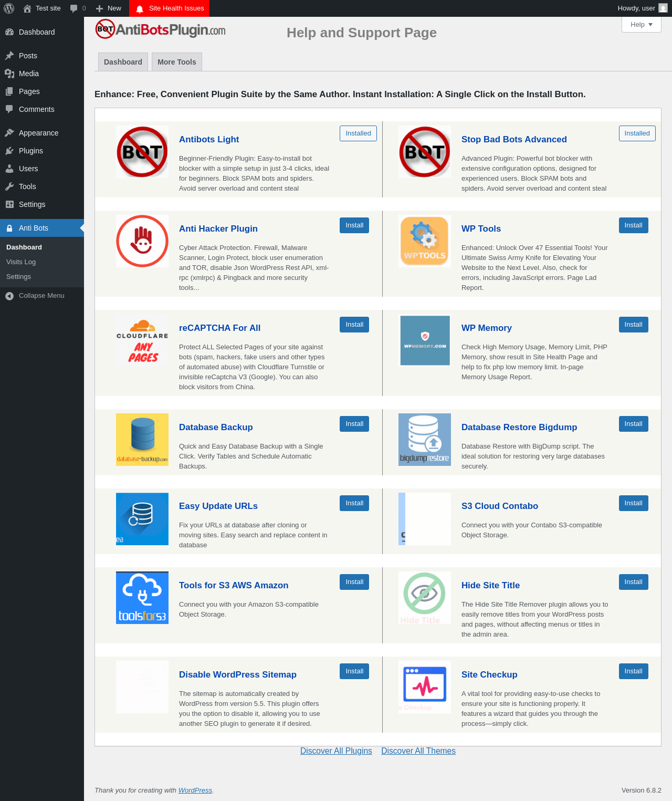Open the S3 Cloud Contabo title link
Viewport: 672px width, 801px height.
point(500,506)
